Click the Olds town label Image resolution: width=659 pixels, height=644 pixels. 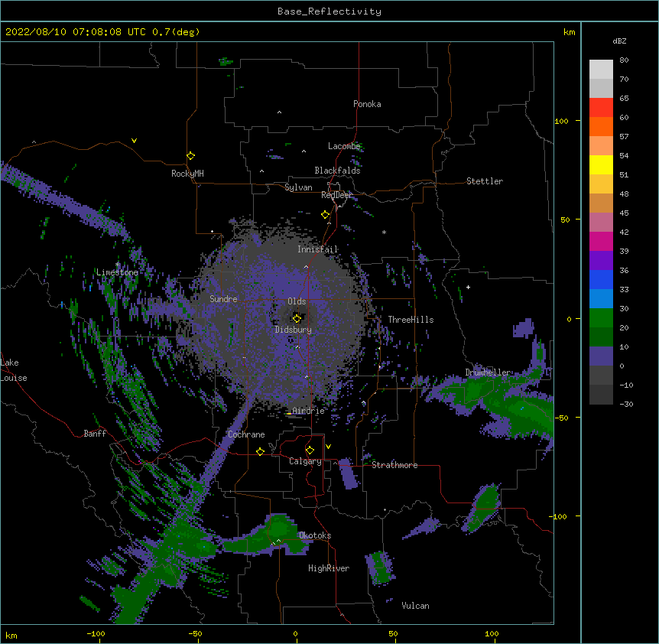(x=297, y=301)
